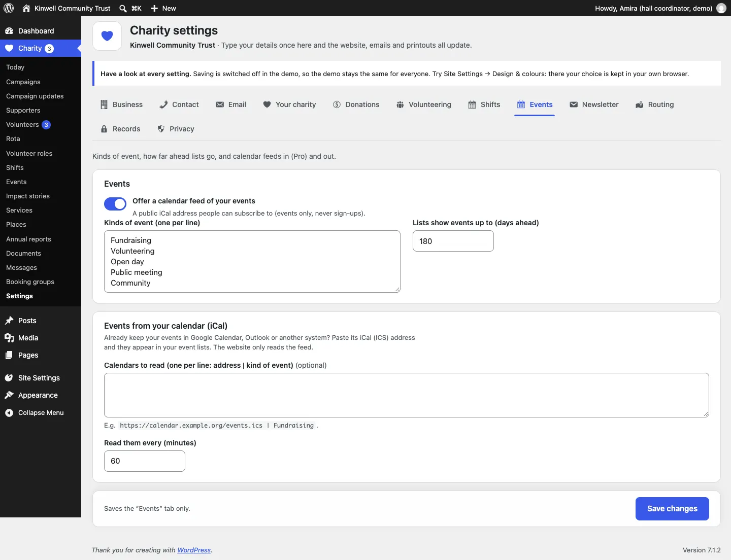Click the Donations dollar icon
731x560 pixels.
[337, 104]
